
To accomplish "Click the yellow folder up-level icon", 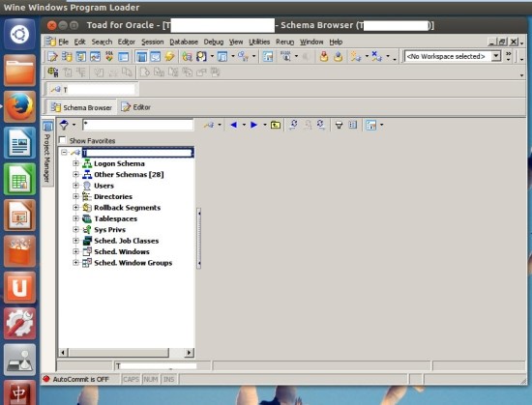I will (276, 125).
